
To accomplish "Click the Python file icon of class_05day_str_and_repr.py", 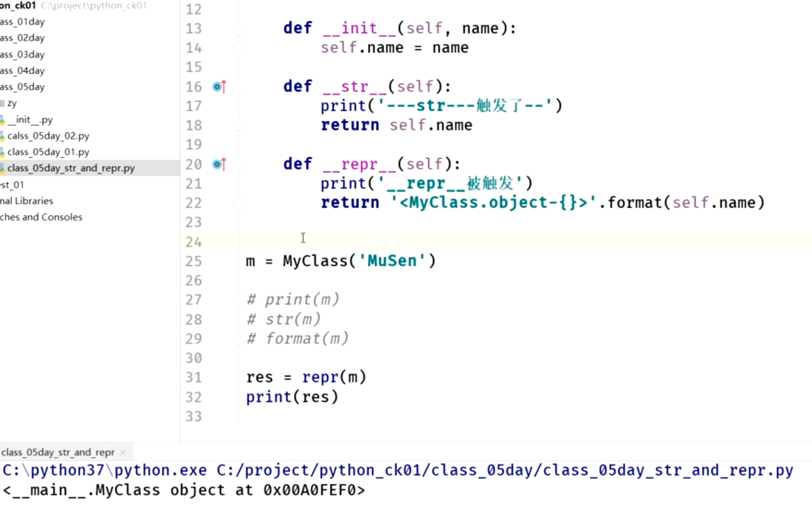I will click(2, 168).
